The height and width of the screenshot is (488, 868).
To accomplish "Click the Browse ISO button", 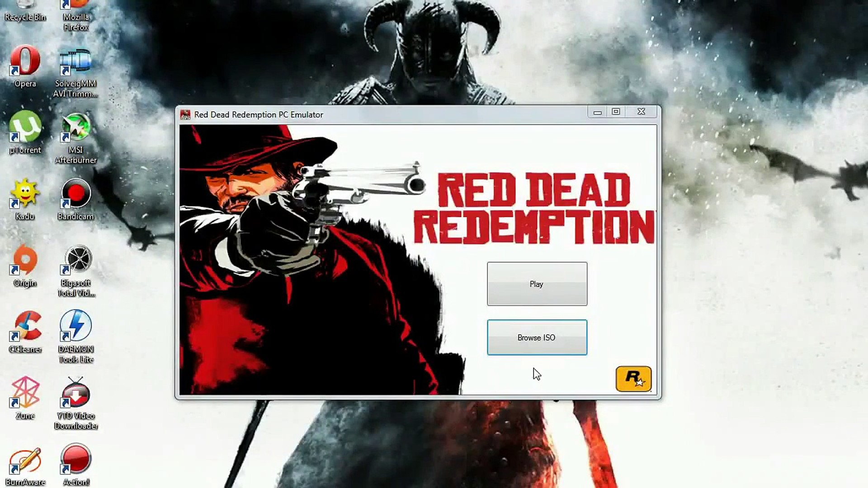I will 537,338.
